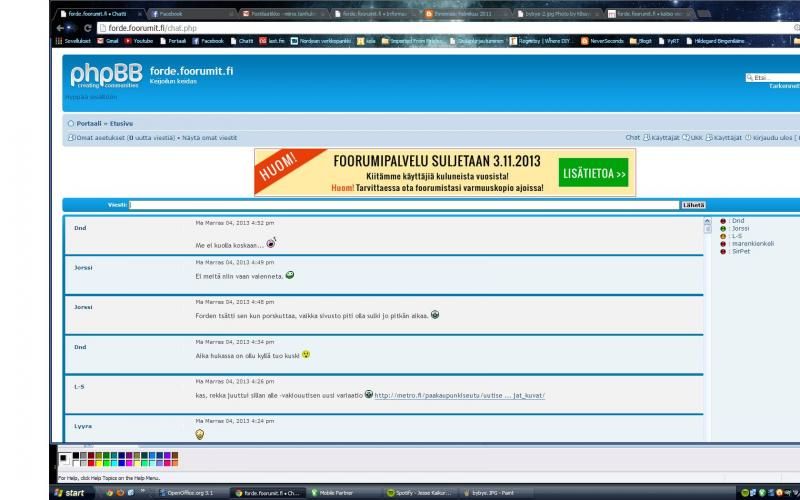Click the Chat link in navigation bar
800x500 pixels.
(x=632, y=138)
